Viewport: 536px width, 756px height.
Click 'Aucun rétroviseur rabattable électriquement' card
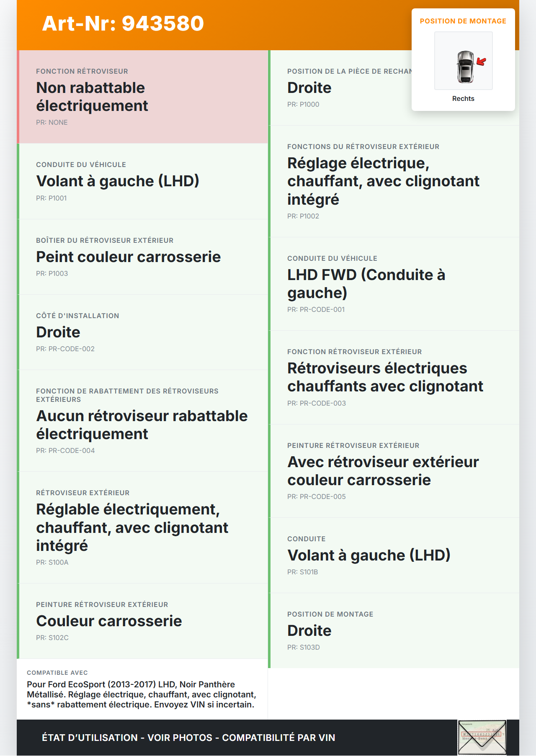pos(142,421)
